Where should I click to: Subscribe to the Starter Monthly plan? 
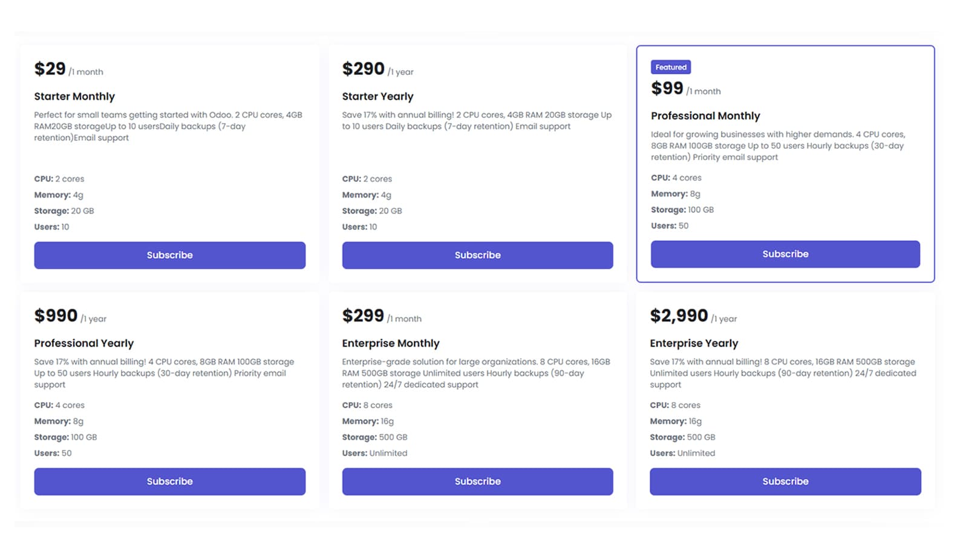click(169, 255)
